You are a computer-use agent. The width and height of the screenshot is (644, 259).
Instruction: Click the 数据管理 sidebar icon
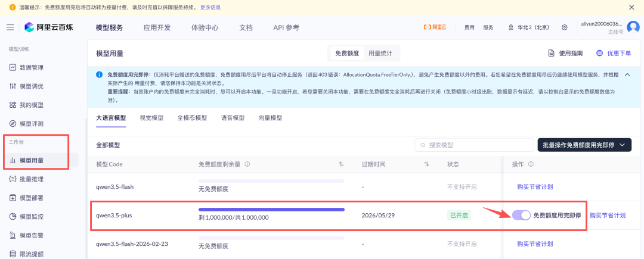coord(13,68)
